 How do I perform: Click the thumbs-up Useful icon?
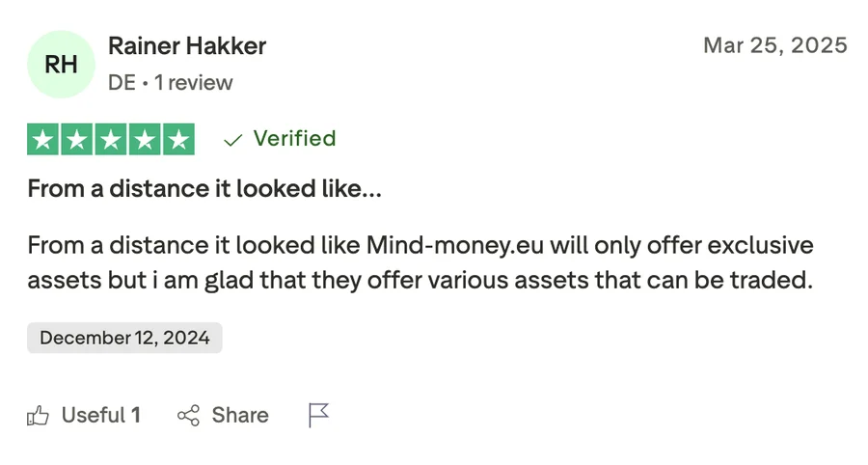point(39,416)
